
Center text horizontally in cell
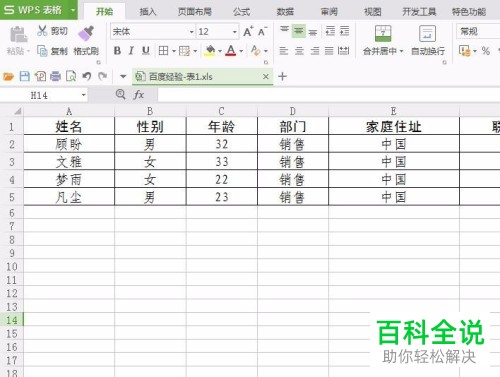point(299,51)
